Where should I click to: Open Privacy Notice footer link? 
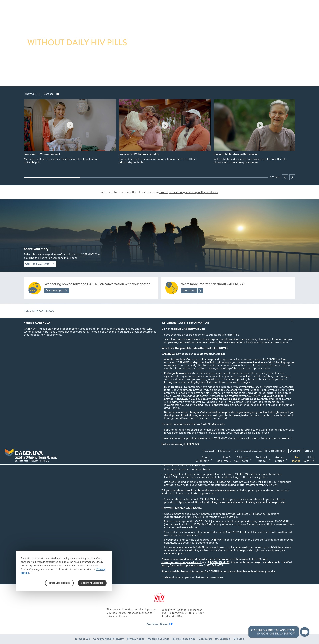pos(136,639)
